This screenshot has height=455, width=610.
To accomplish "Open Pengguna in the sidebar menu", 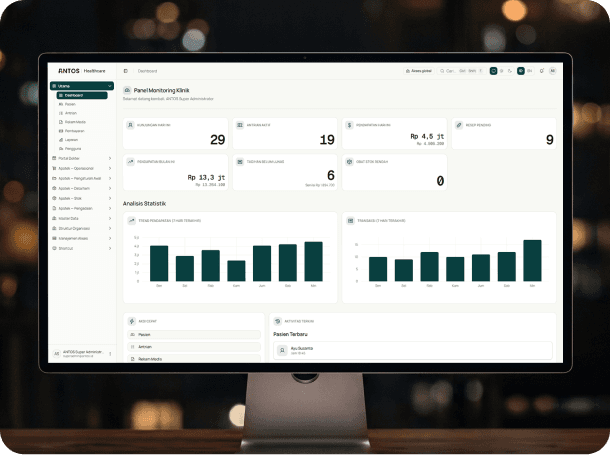I will click(x=82, y=149).
